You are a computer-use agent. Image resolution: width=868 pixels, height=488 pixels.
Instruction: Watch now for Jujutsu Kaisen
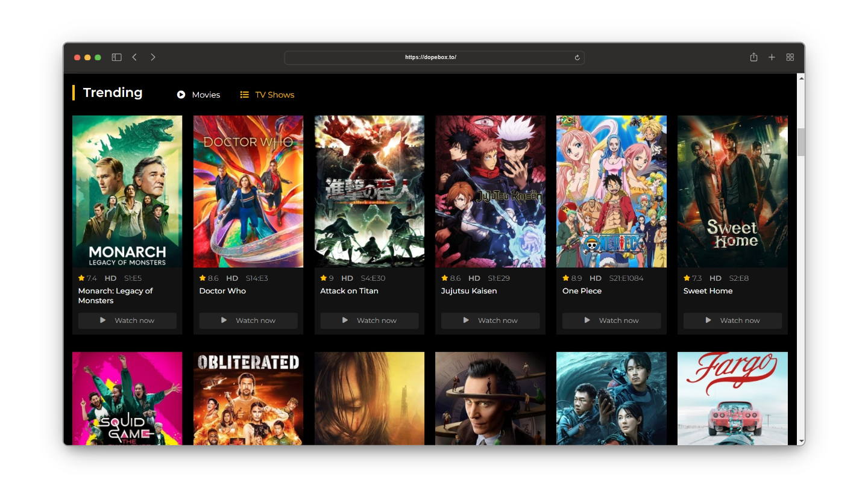click(491, 321)
